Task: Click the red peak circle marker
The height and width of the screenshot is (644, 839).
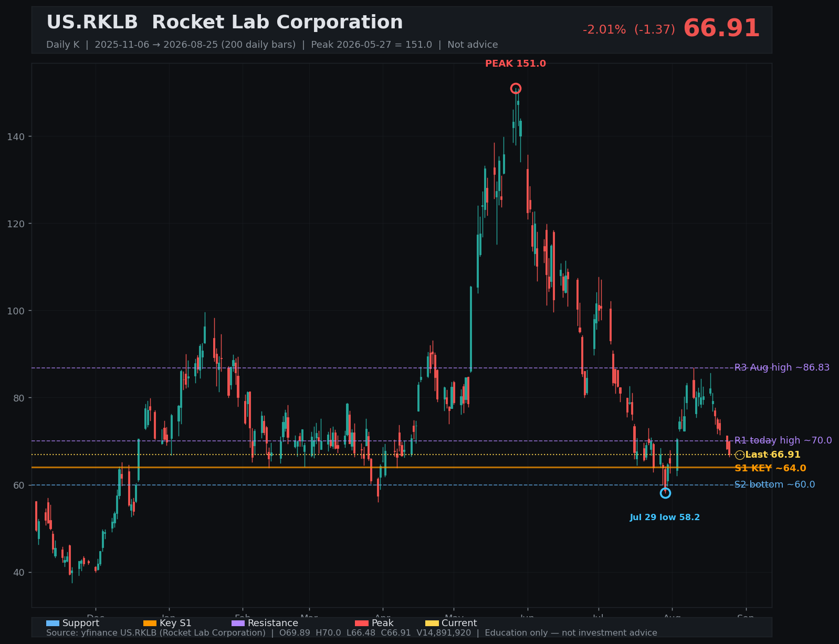Action: [x=516, y=89]
